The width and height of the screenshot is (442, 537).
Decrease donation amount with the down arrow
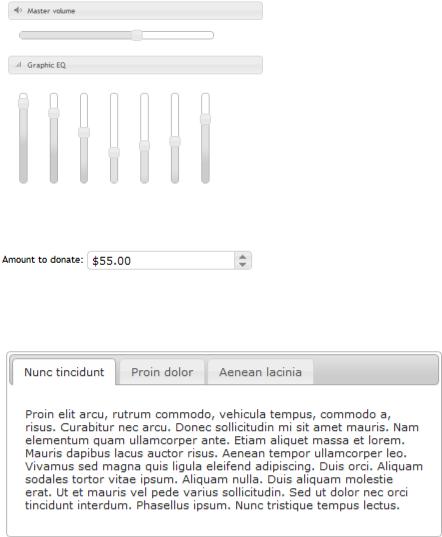243,264
